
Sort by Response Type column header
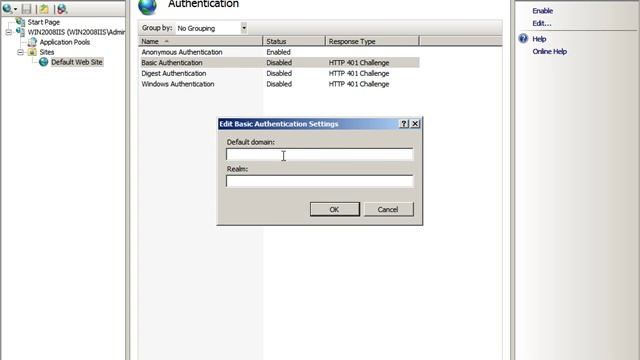tap(372, 41)
